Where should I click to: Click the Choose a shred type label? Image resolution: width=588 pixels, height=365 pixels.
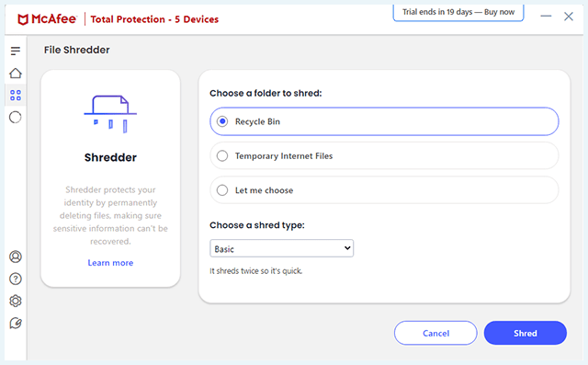257,225
